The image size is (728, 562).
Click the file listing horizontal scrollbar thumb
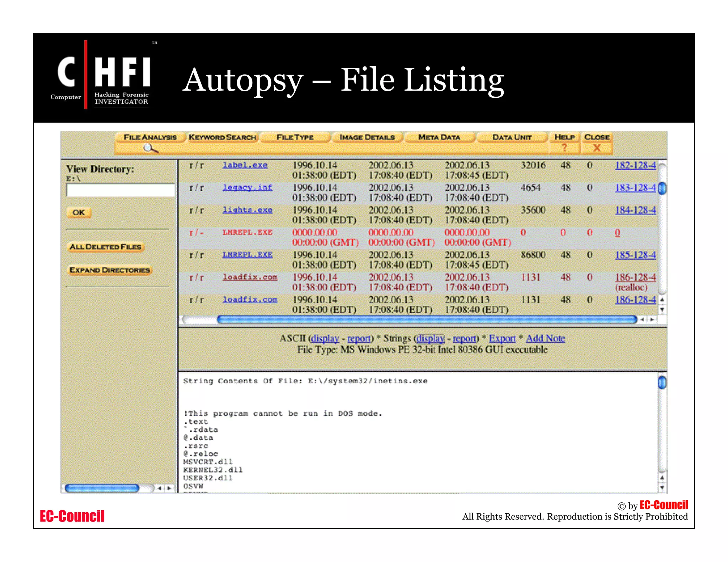point(427,319)
